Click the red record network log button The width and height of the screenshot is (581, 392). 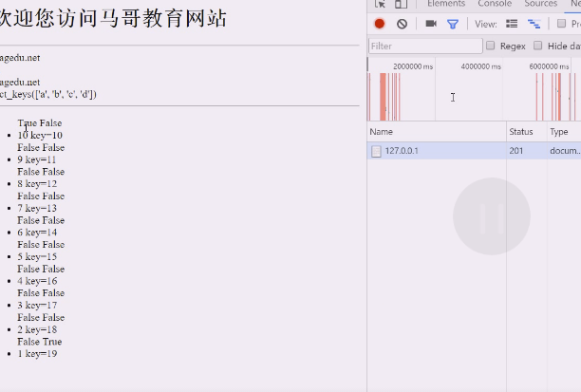(380, 24)
